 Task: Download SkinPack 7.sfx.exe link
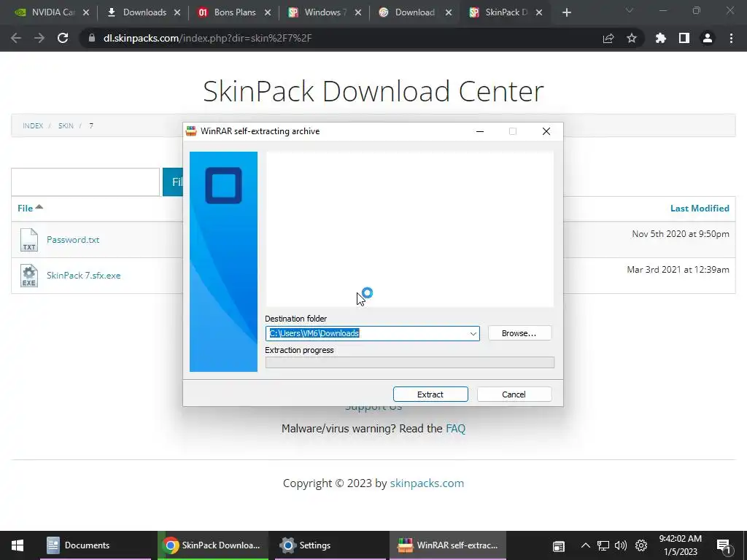tap(83, 275)
